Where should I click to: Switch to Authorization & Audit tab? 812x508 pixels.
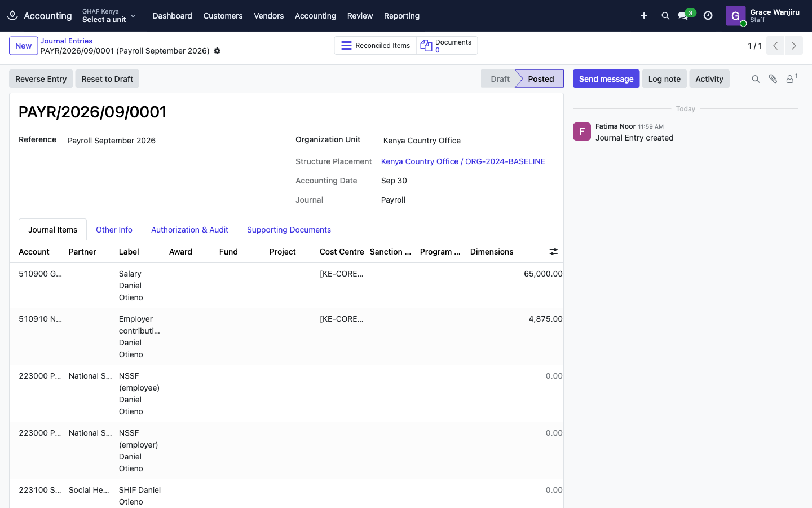pyautogui.click(x=189, y=230)
